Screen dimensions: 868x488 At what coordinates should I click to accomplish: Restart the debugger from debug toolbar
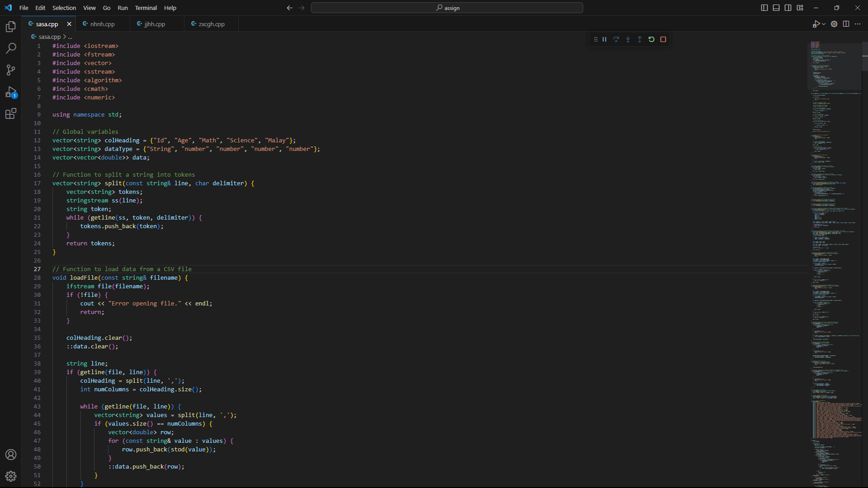(651, 40)
